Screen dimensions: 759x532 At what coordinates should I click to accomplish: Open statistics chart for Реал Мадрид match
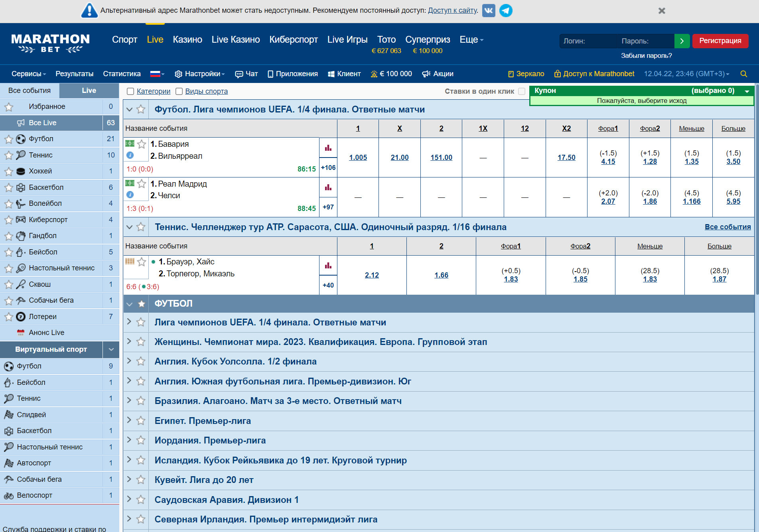point(328,187)
